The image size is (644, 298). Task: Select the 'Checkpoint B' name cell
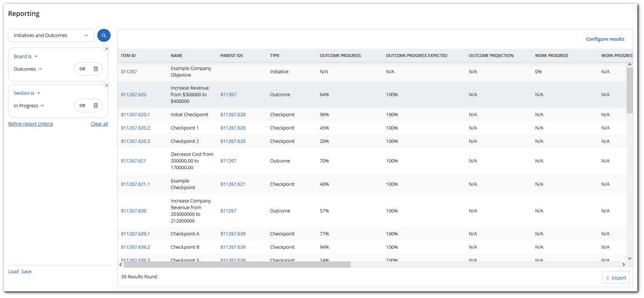(185, 247)
